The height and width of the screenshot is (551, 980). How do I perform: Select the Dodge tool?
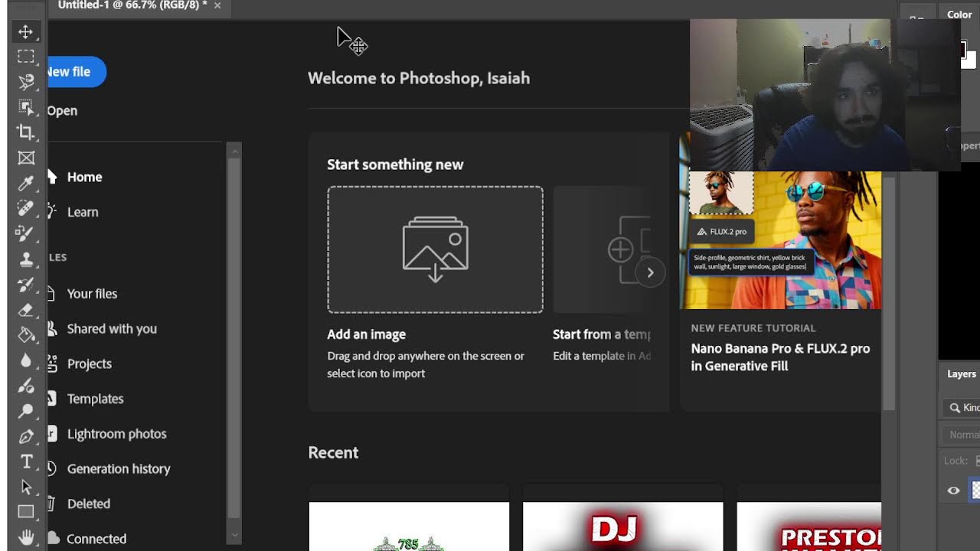click(x=26, y=411)
